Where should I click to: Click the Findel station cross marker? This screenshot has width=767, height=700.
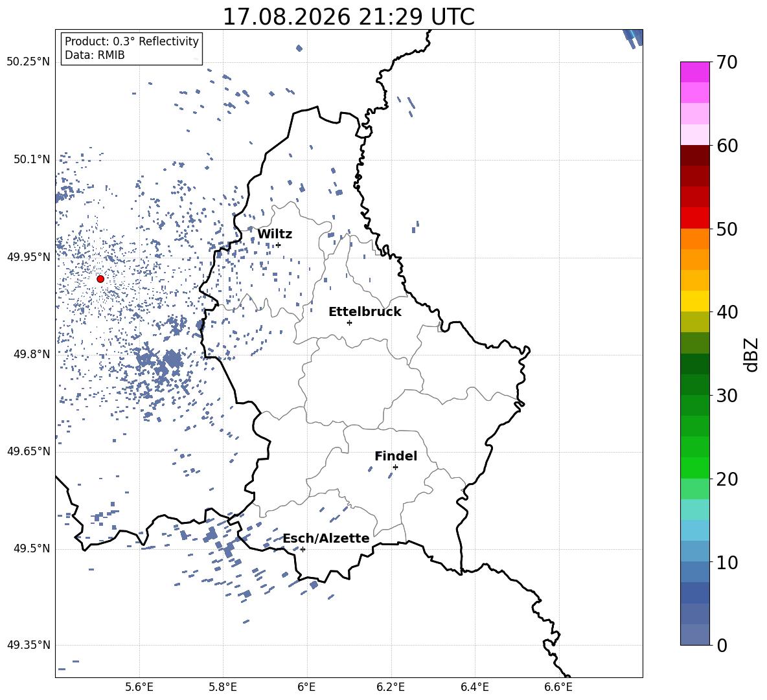point(395,467)
